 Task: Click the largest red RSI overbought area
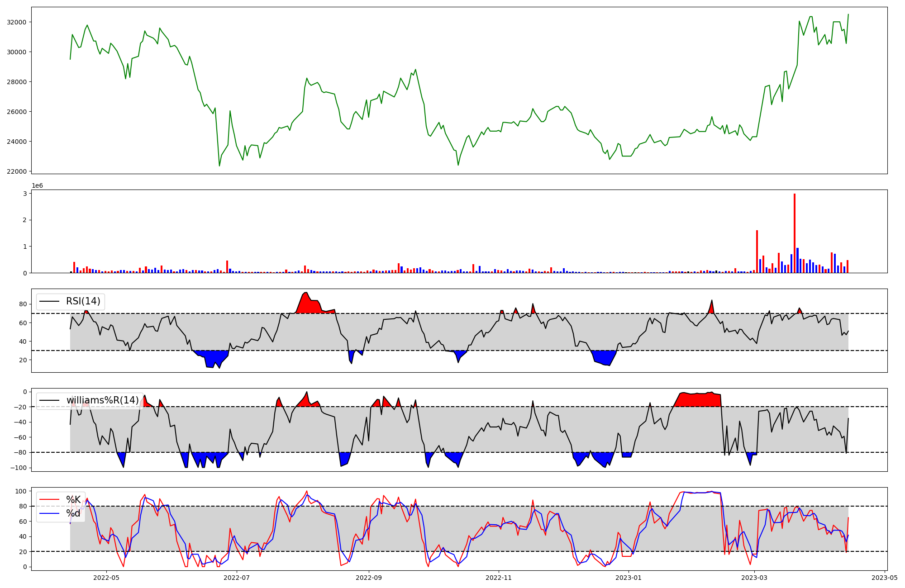pos(310,306)
